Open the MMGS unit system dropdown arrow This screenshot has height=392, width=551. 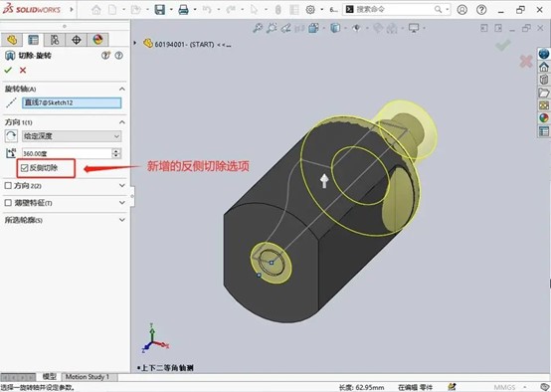pos(525,387)
